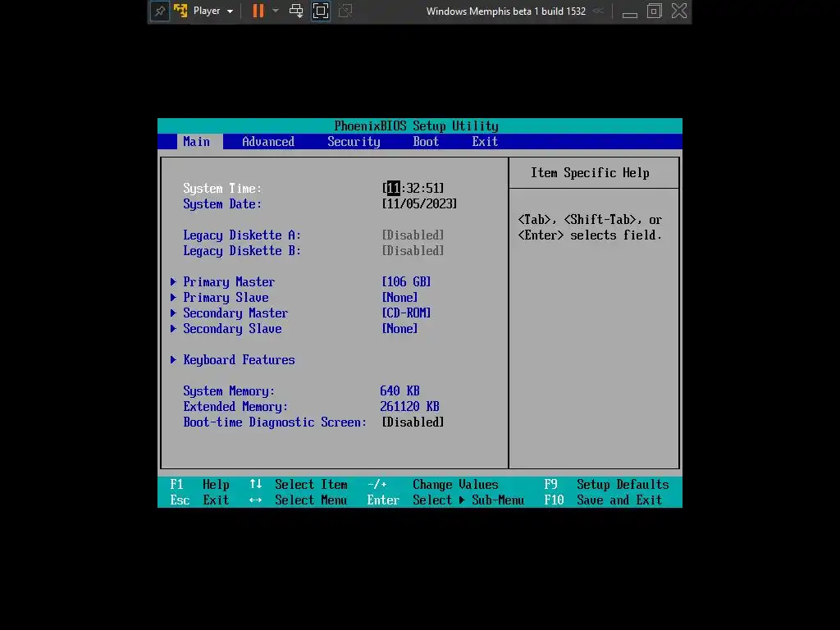Open the Boot tab
The height and width of the screenshot is (630, 840).
(426, 141)
